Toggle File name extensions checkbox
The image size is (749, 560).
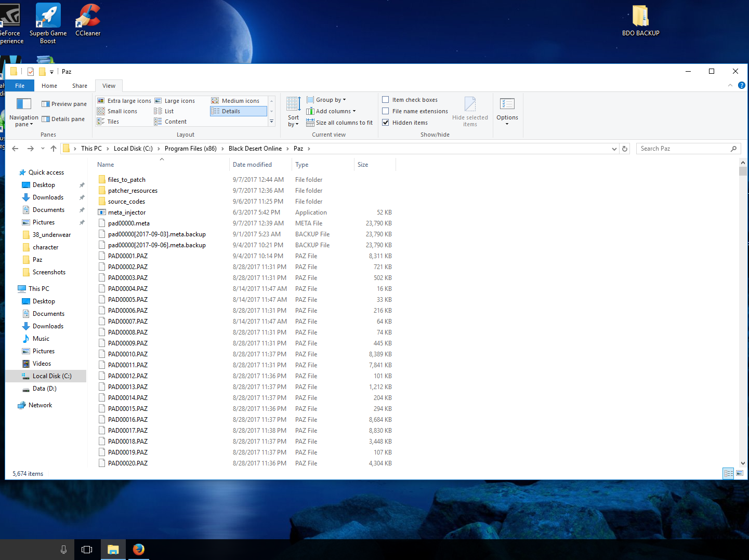pyautogui.click(x=386, y=111)
